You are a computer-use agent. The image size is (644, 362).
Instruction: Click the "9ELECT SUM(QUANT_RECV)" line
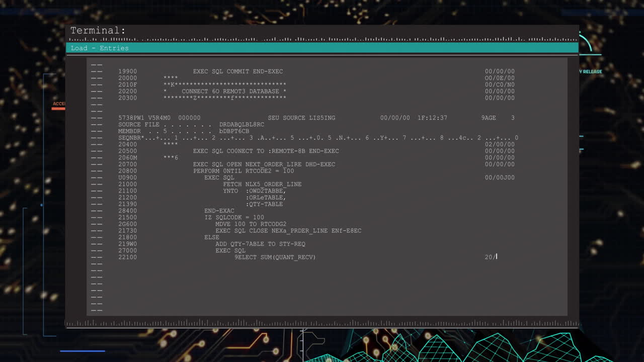(275, 257)
